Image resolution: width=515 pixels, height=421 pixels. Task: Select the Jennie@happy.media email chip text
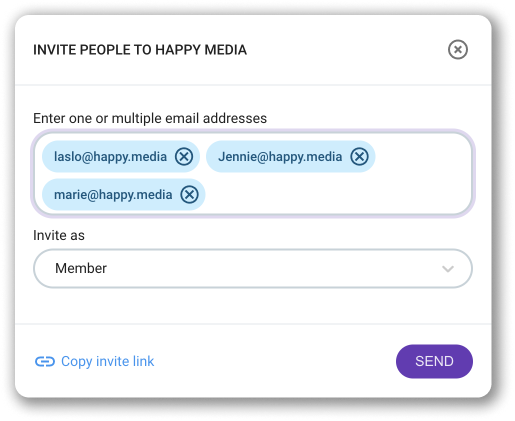pyautogui.click(x=280, y=157)
